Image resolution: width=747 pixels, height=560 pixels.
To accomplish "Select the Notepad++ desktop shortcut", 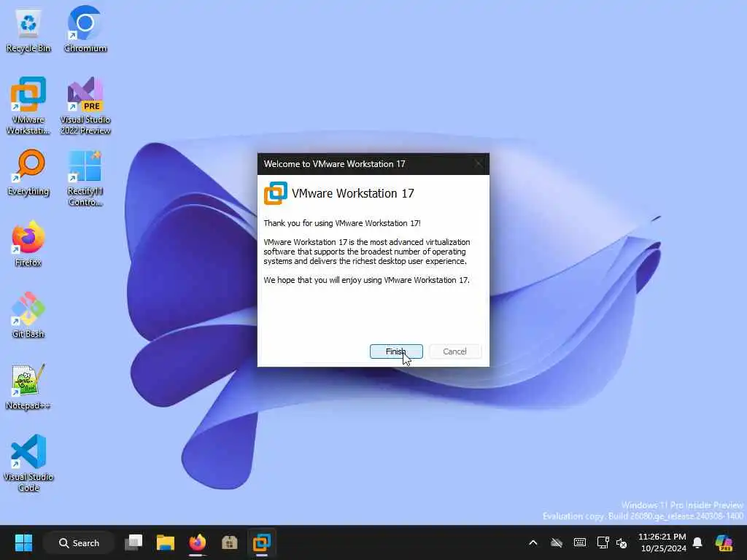I will click(28, 386).
